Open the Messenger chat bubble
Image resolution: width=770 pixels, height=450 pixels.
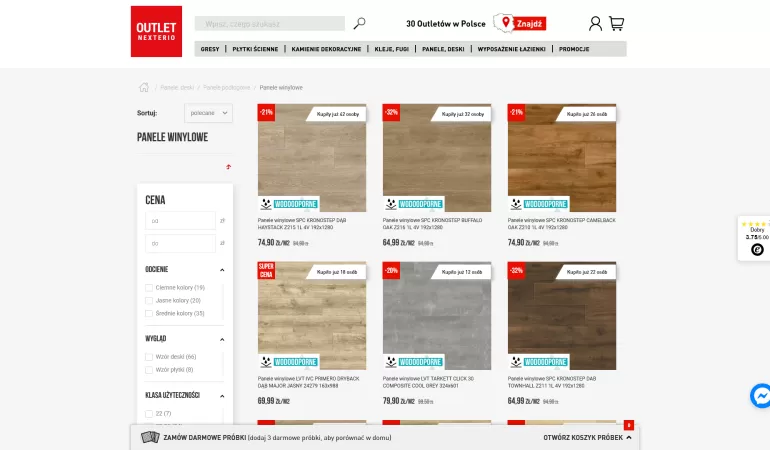pyautogui.click(x=761, y=395)
